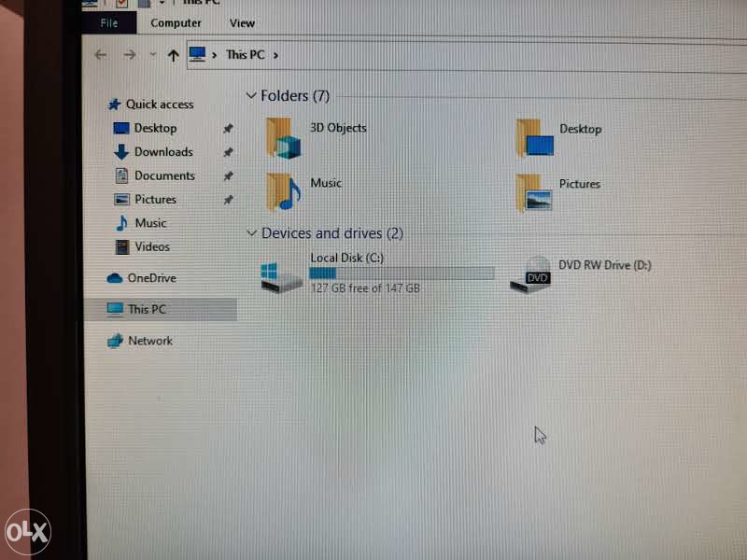Open Desktop in the Quick access list
Screen dimensions: 747x560
tap(155, 128)
